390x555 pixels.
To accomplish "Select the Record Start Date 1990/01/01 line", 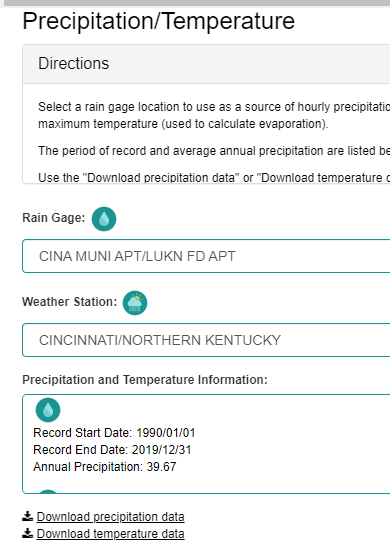I will 114,433.
